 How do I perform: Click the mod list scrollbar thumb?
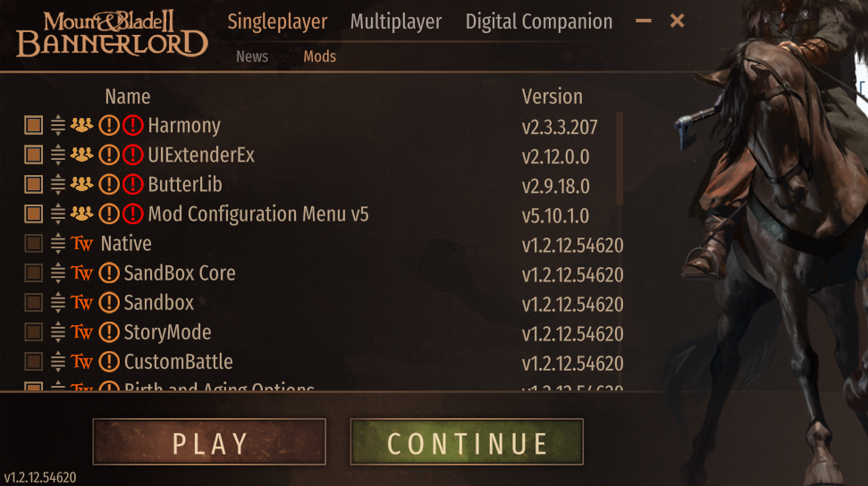coord(619,159)
